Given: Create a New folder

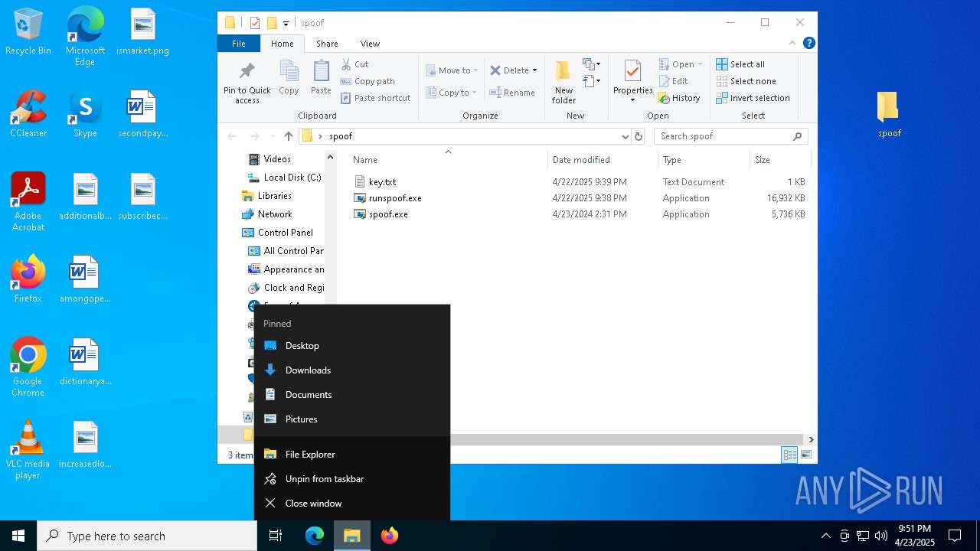Looking at the screenshot, I should click(x=563, y=83).
